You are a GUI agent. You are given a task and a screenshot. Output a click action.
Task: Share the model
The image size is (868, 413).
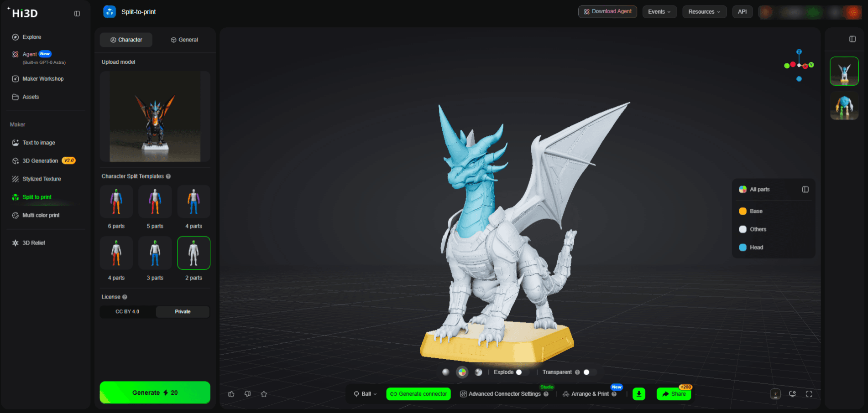674,394
